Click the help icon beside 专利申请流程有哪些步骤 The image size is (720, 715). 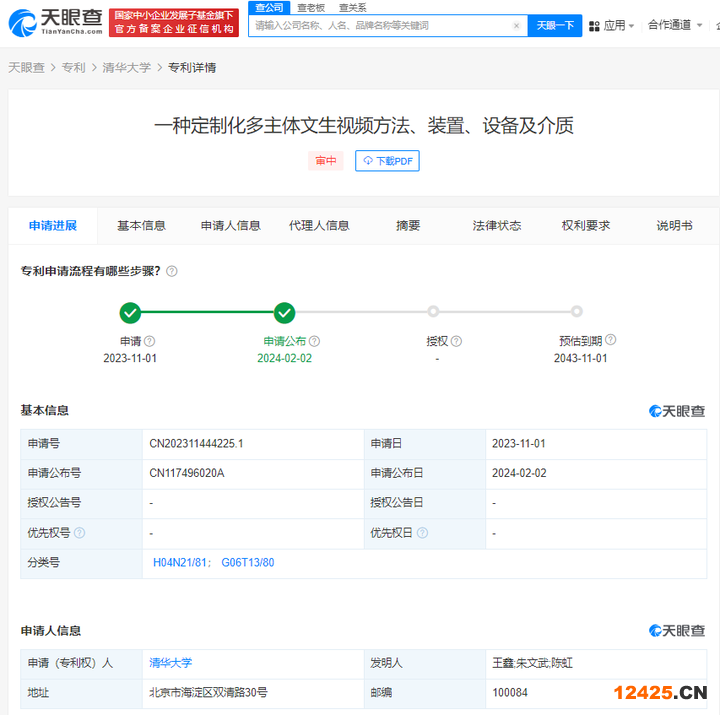pyautogui.click(x=172, y=271)
